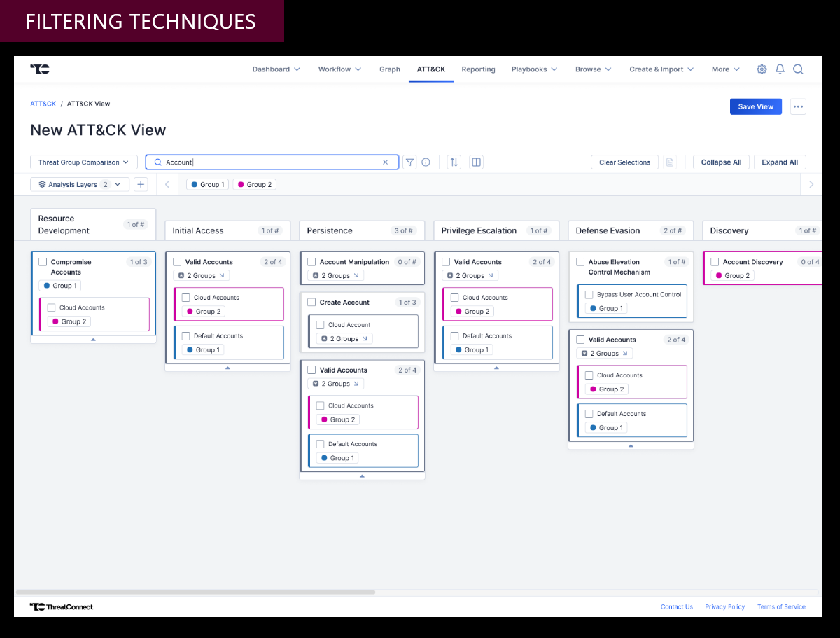Image resolution: width=840 pixels, height=638 pixels.
Task: Click into the Account search field
Action: [x=272, y=162]
